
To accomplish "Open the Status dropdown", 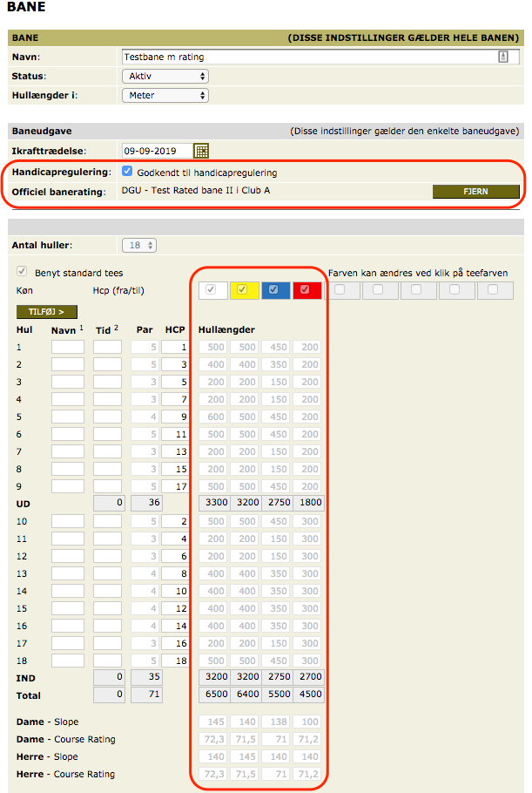I will tap(165, 76).
